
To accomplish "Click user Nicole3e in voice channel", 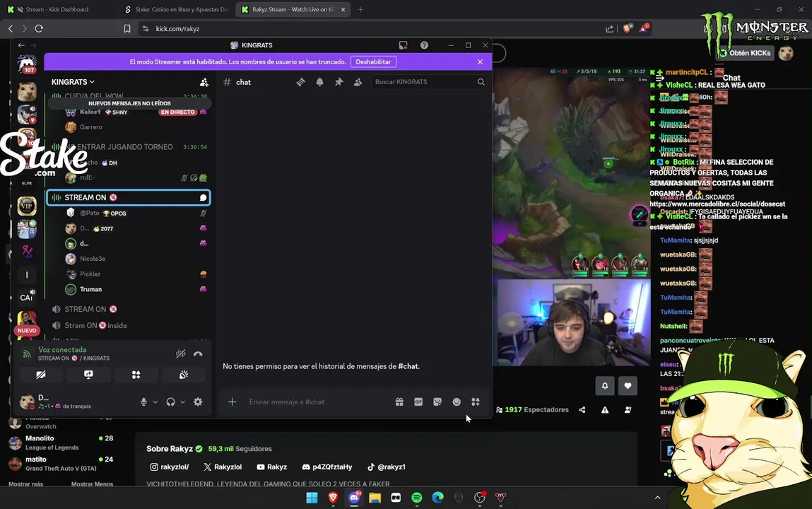I will coord(92,258).
